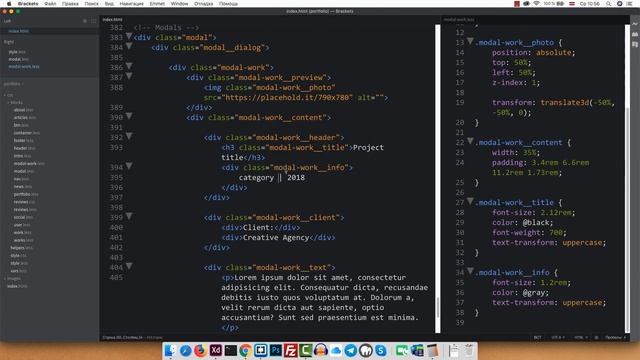Open helpers.less in the file tree

coord(21,248)
